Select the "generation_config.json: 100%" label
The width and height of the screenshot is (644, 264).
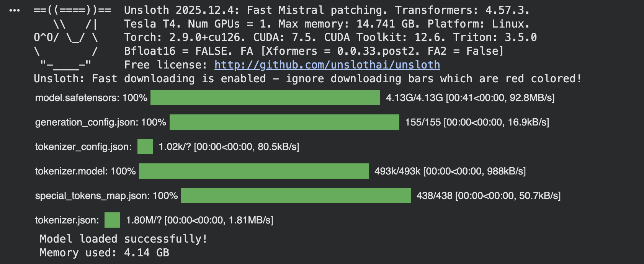pos(101,122)
